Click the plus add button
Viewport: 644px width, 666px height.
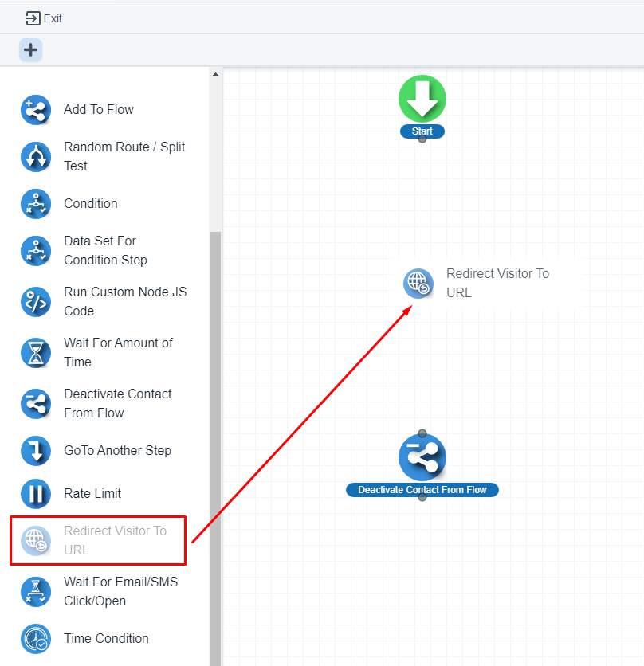(30, 50)
